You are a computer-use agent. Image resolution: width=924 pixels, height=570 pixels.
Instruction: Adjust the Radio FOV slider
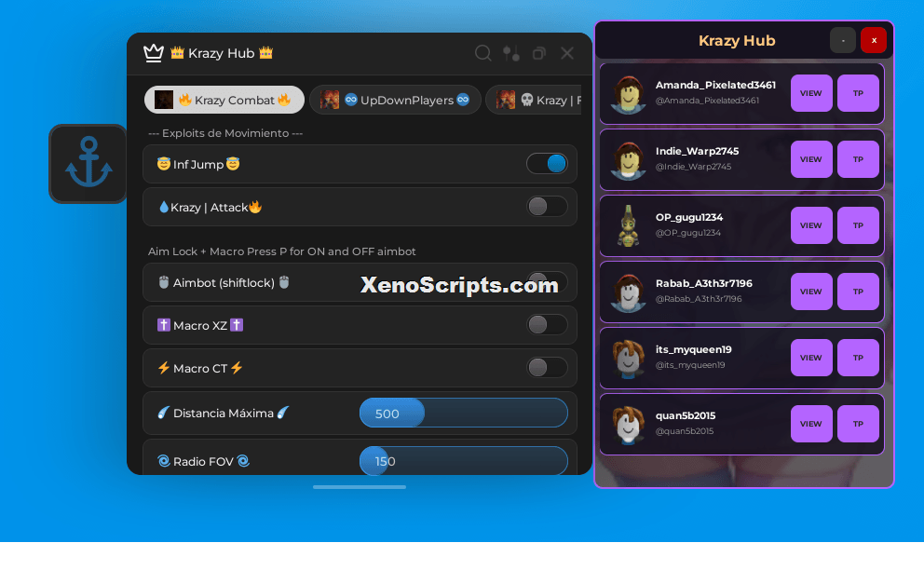click(464, 460)
